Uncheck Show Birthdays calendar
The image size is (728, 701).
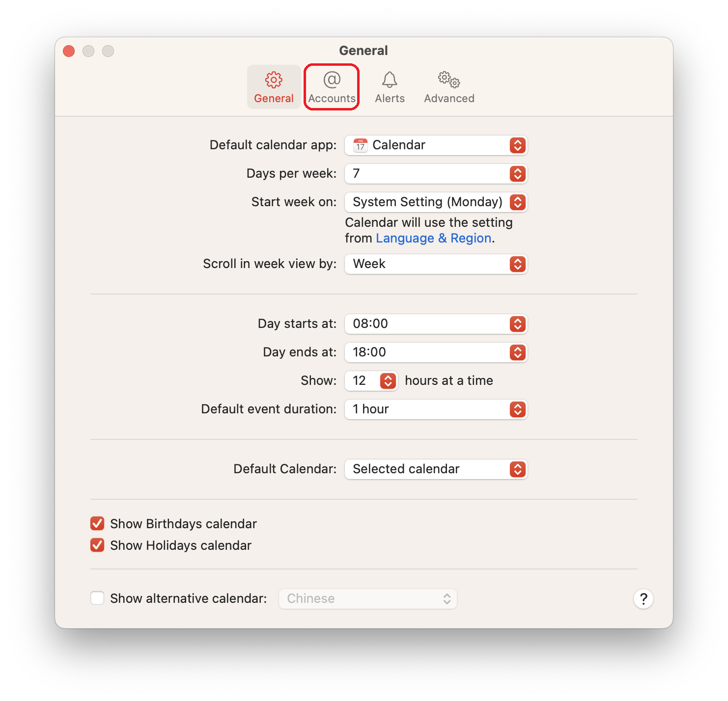click(x=97, y=524)
